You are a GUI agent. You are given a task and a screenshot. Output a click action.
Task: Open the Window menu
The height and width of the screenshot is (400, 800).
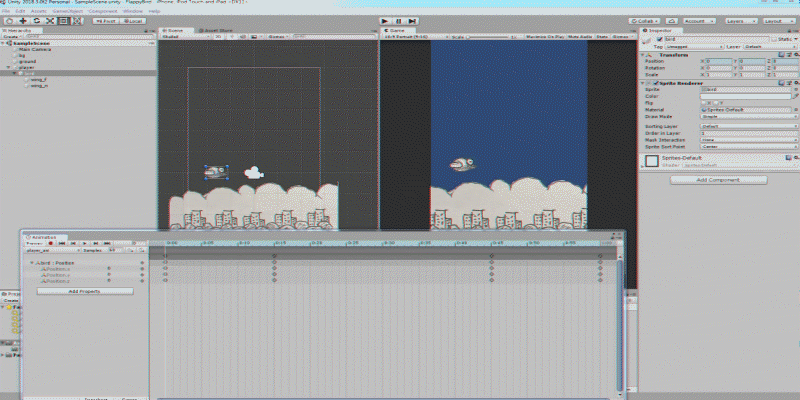[132, 11]
